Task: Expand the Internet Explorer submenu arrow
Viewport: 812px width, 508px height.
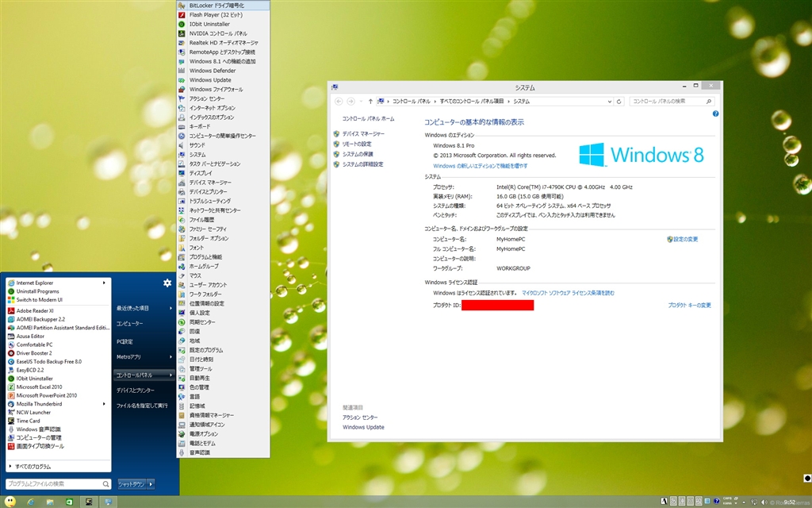Action: click(x=104, y=283)
